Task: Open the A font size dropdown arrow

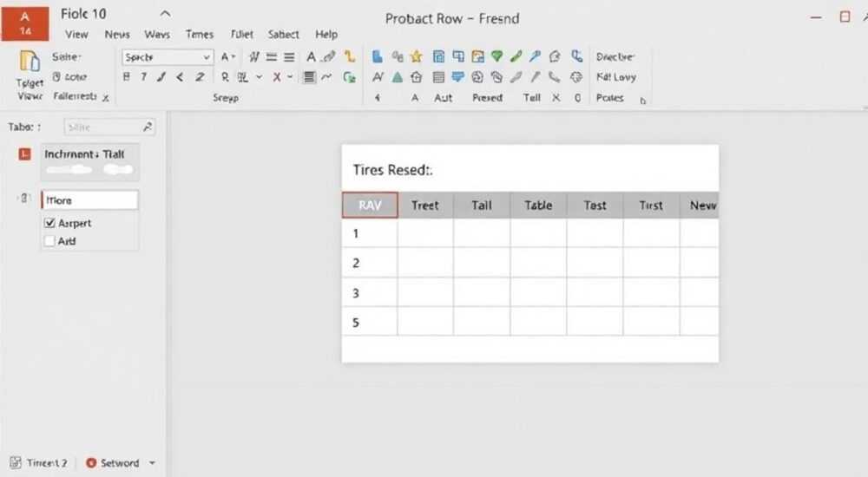Action: tap(233, 56)
